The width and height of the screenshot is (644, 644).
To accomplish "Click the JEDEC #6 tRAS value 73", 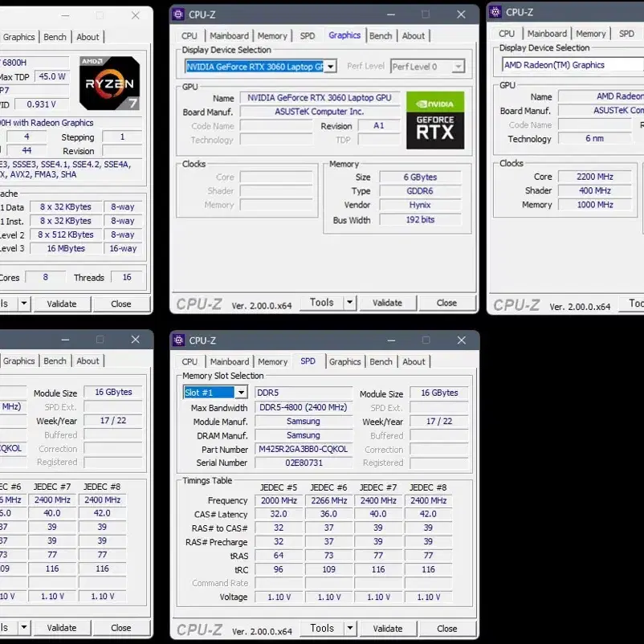I will (x=328, y=556).
